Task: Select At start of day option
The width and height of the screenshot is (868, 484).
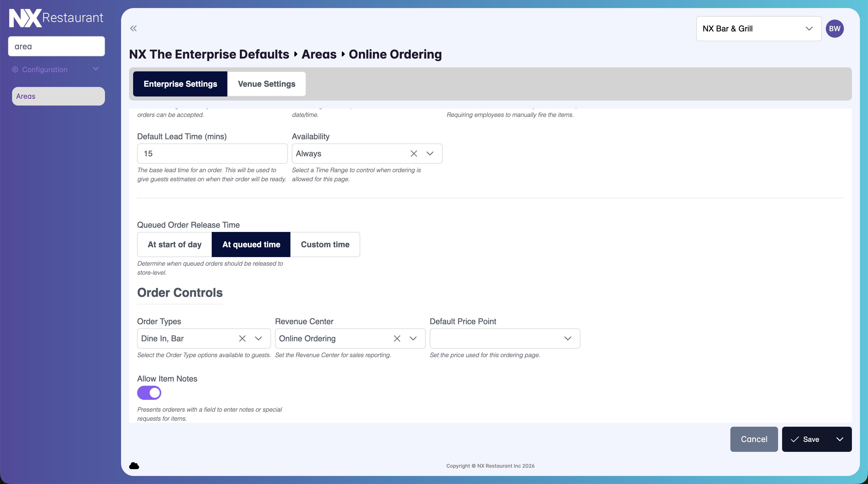Action: (x=175, y=244)
